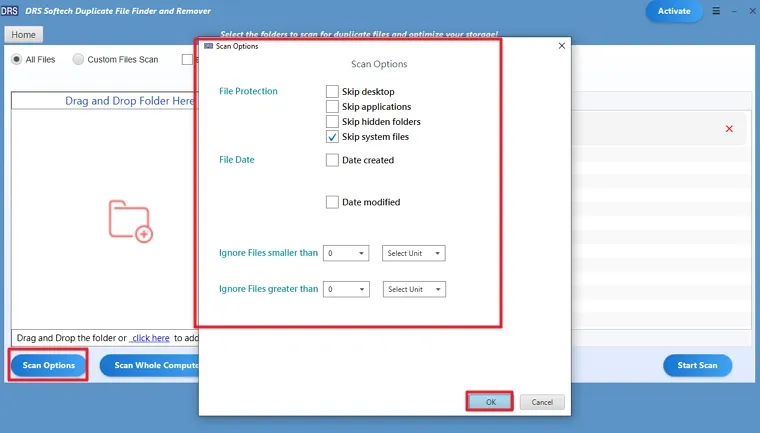
Task: Open Ignore Files smaller than value dropdown
Action: pos(346,253)
